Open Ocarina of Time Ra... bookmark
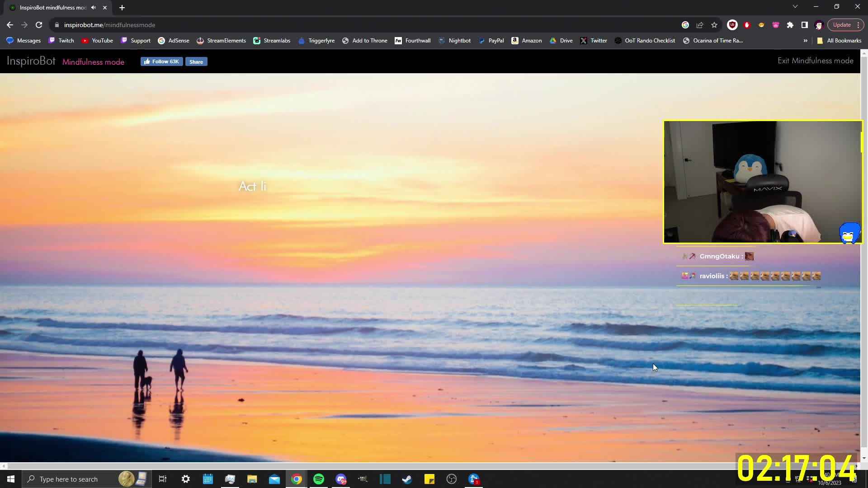868x488 pixels. [x=713, y=41]
